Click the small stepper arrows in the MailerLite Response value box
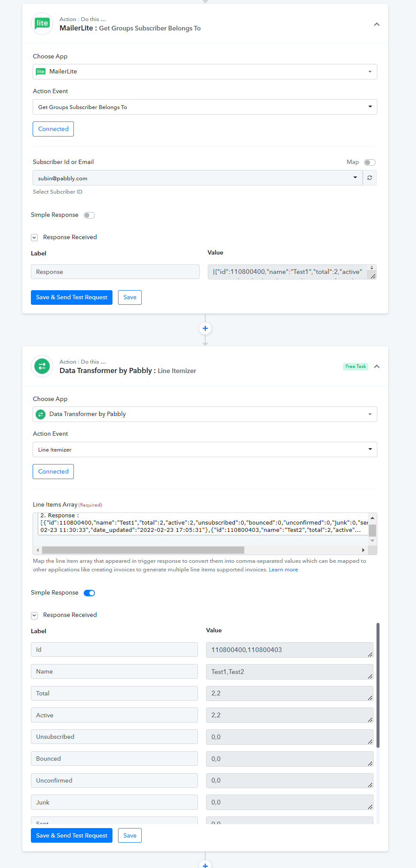This screenshot has height=868, width=416. 372,268
